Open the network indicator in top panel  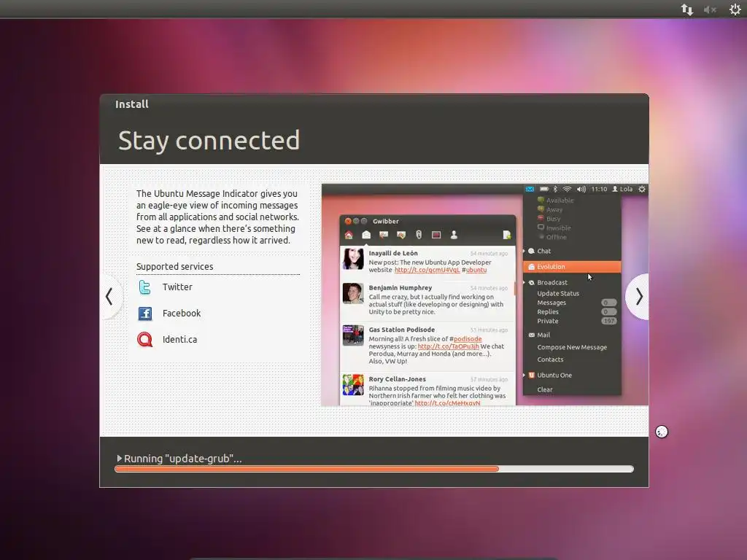pos(686,9)
